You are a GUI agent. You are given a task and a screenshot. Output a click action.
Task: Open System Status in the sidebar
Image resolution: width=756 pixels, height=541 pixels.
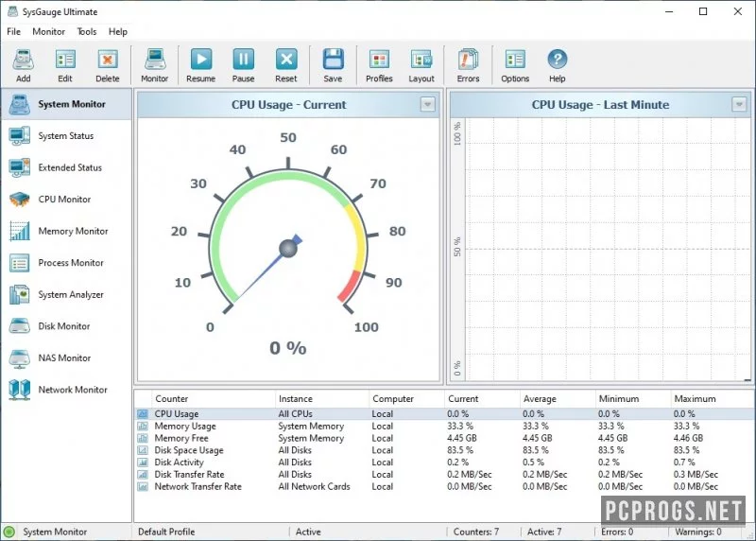click(x=66, y=136)
